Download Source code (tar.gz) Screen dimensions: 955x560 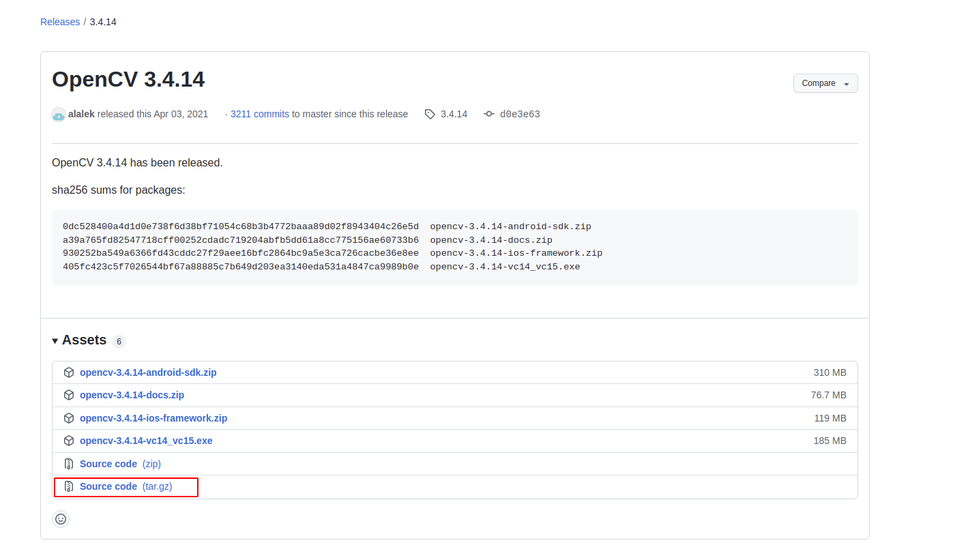(x=126, y=486)
